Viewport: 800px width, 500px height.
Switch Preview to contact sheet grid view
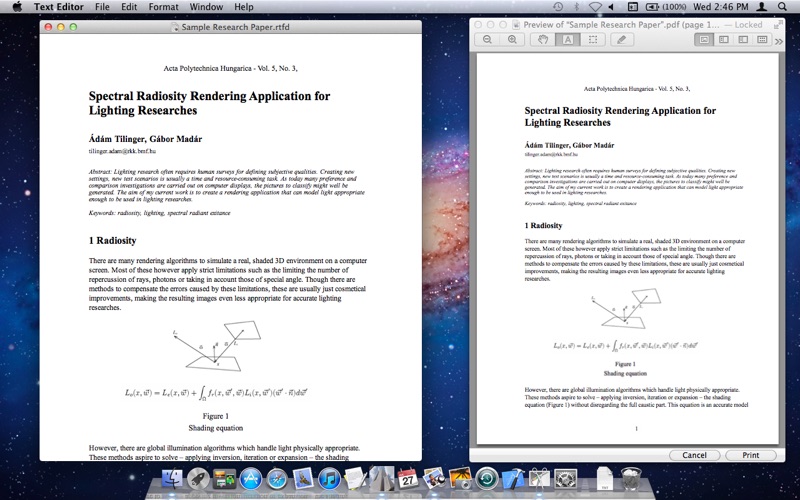pos(762,40)
